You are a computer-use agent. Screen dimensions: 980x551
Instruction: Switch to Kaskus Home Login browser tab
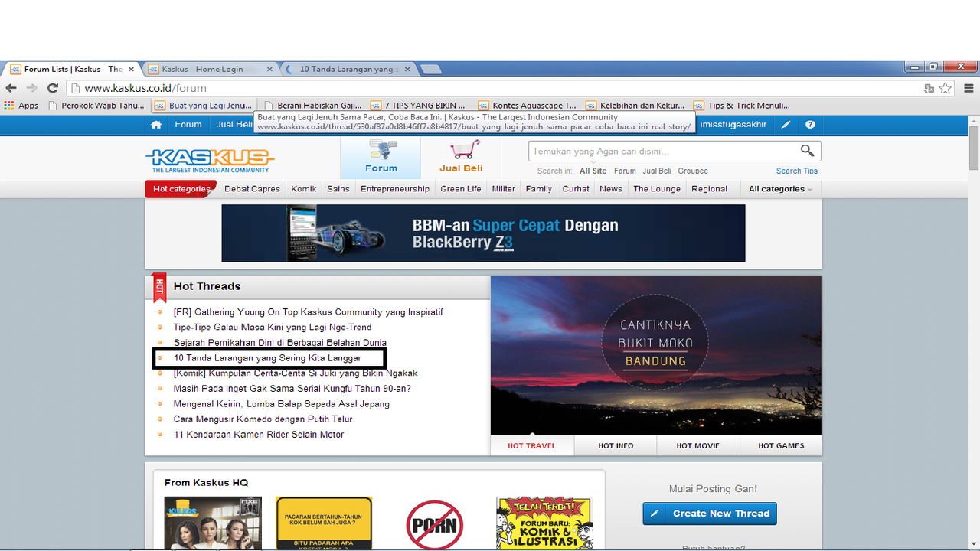coord(209,69)
